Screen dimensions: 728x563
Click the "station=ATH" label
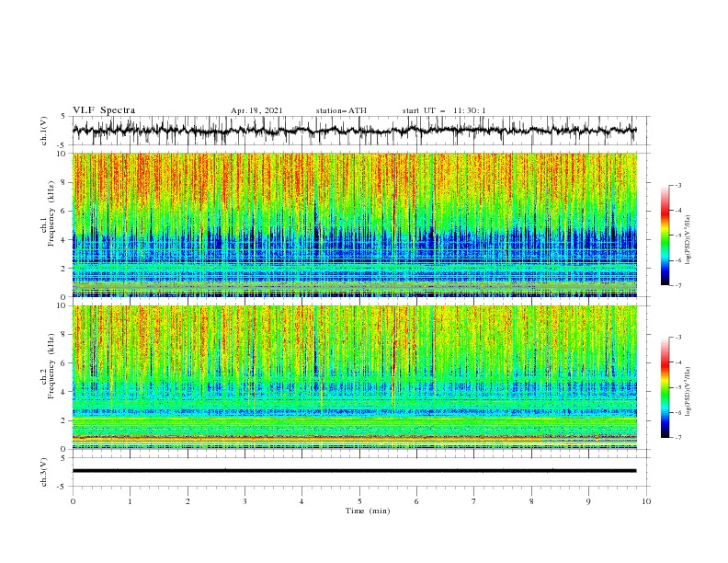[341, 110]
